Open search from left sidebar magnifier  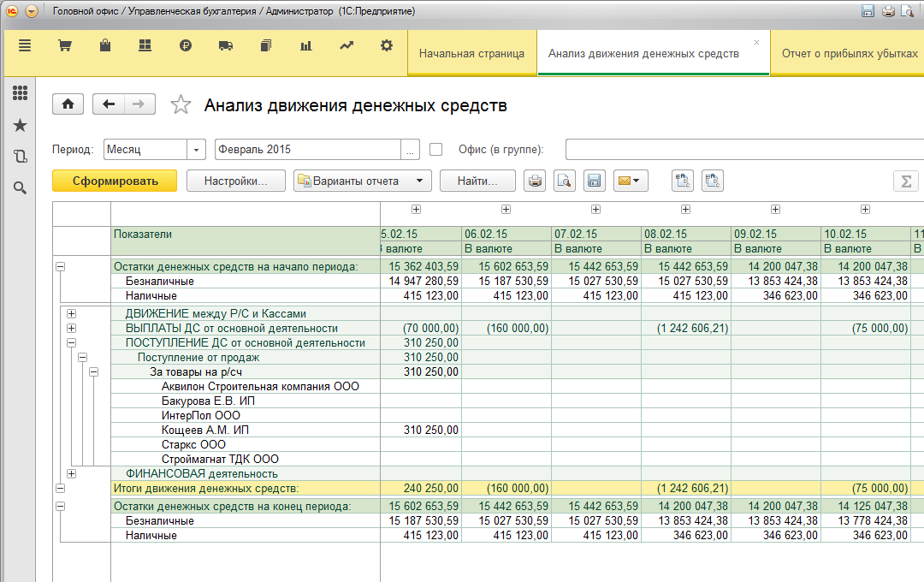pyautogui.click(x=20, y=187)
